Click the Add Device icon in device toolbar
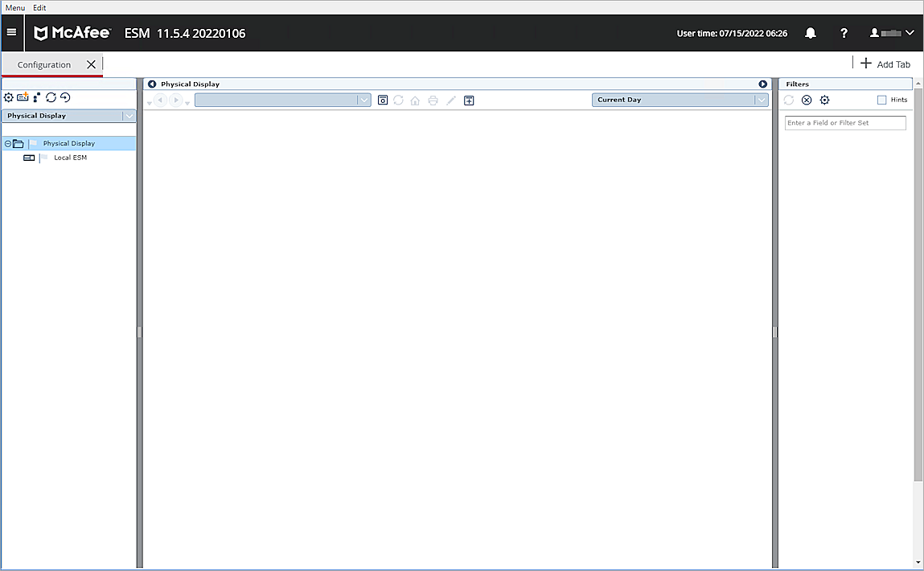The image size is (924, 571). tap(23, 97)
